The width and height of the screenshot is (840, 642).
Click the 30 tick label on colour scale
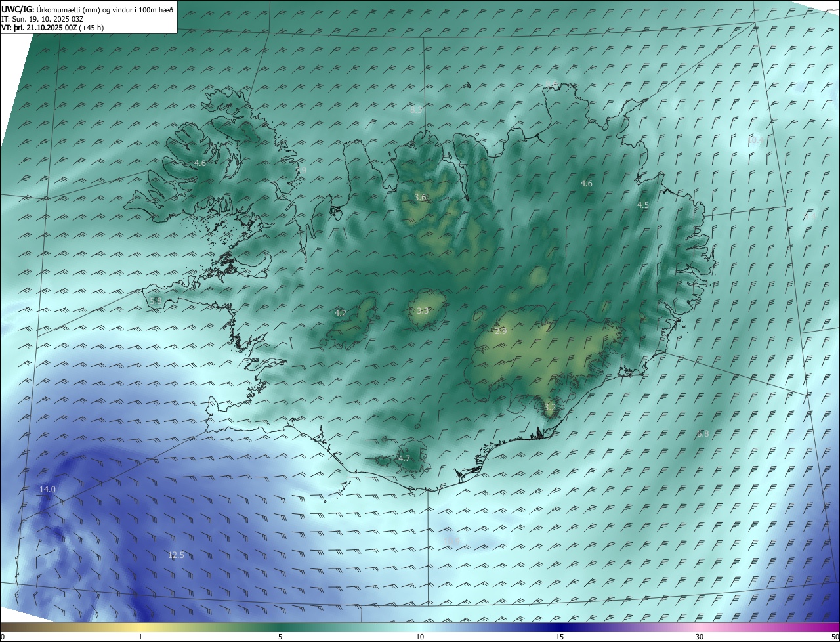(x=700, y=637)
